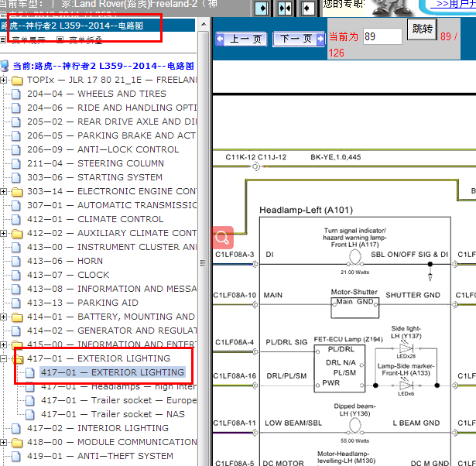Click the page number input field showing 89
Screen dimensions: 476x466
pyautogui.click(x=382, y=36)
